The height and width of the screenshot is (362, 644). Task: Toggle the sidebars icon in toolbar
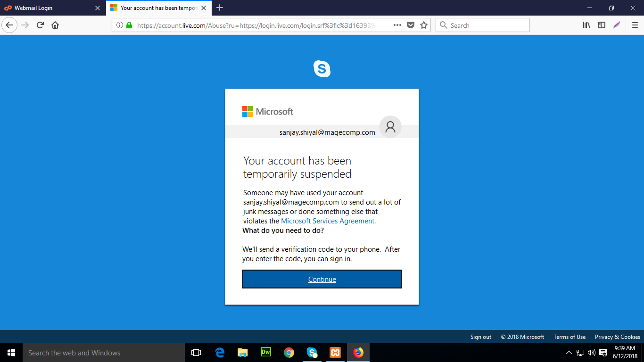(x=602, y=25)
